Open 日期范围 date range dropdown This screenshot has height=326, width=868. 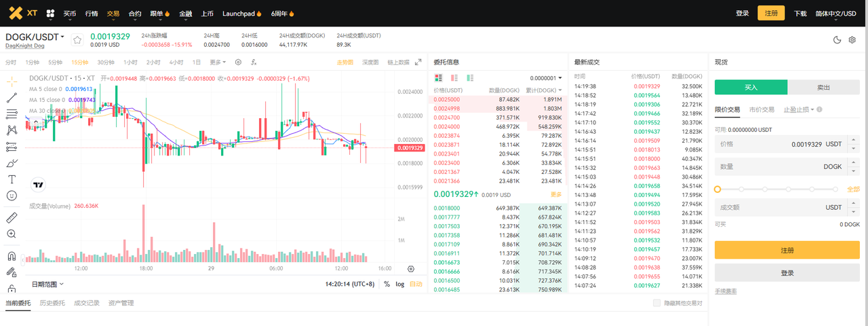(47, 284)
